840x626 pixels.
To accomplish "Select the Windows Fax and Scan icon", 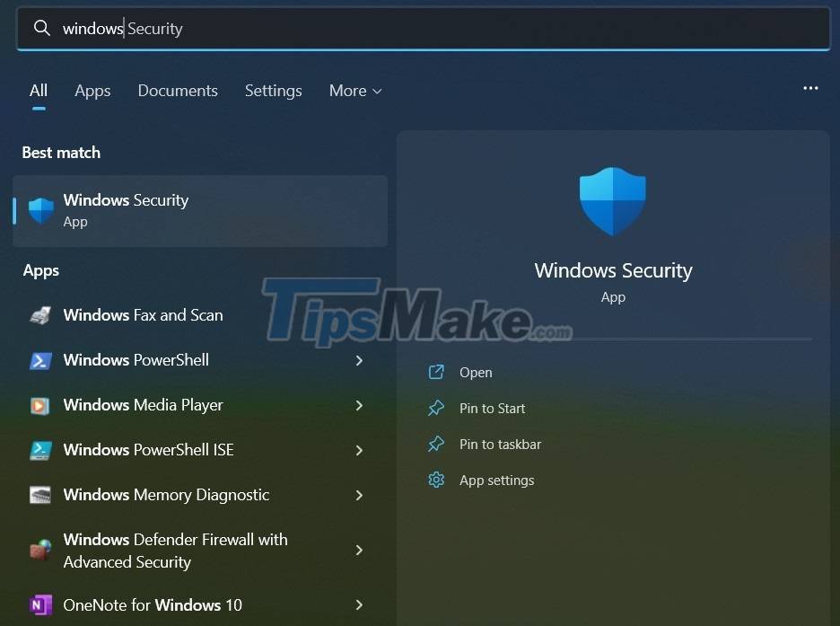I will [40, 315].
